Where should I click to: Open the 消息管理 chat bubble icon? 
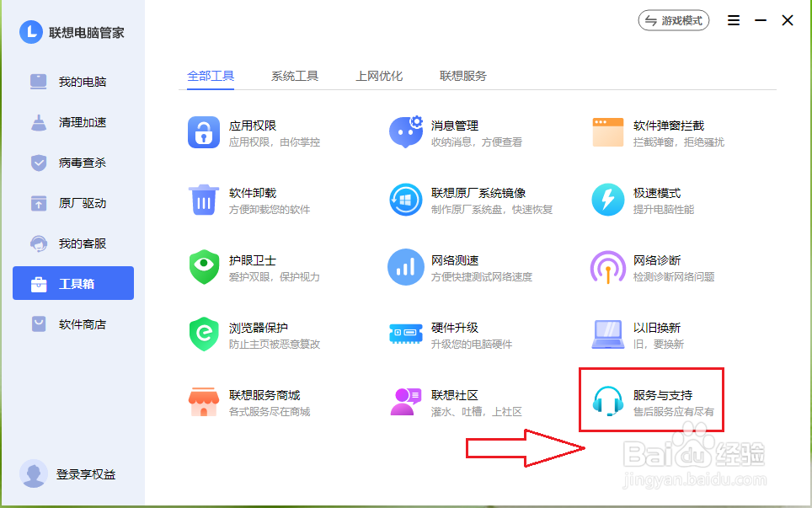point(406,131)
